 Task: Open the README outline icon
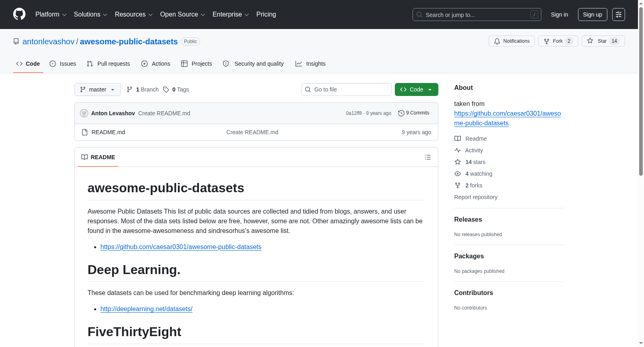pyautogui.click(x=428, y=157)
